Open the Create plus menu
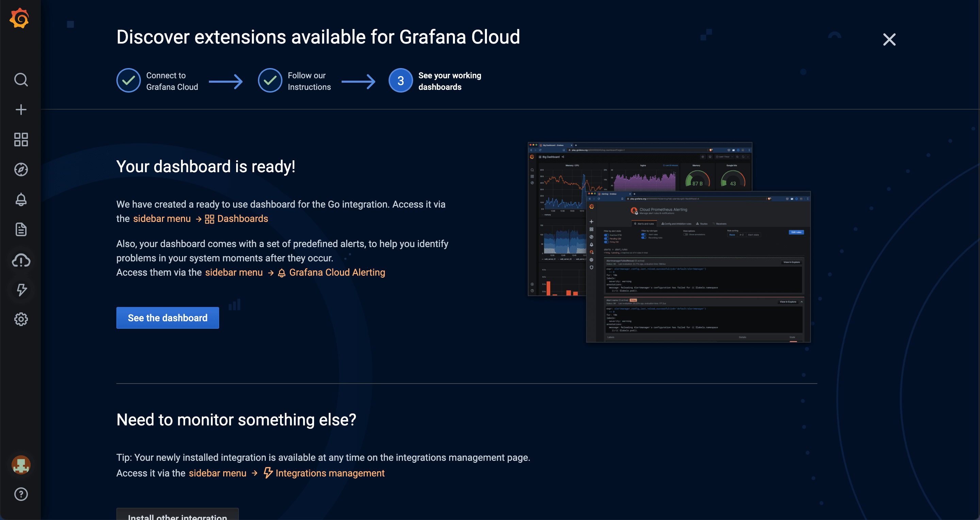980x520 pixels. [21, 110]
